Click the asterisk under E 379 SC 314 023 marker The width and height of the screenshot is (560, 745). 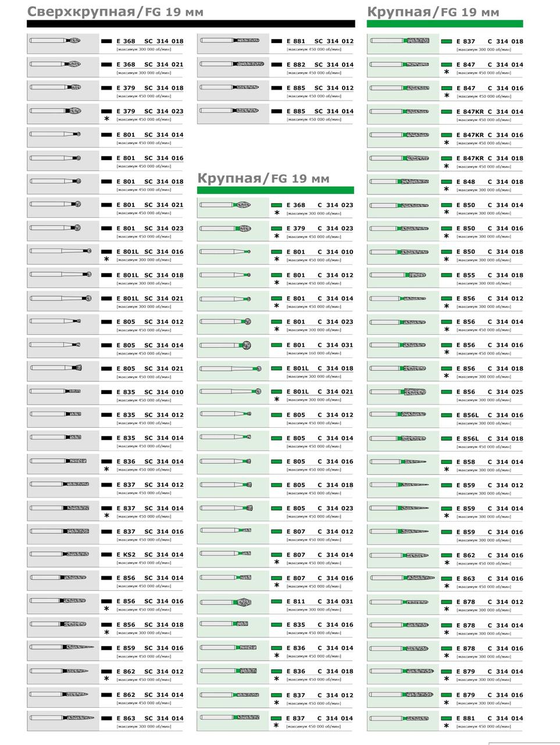[106, 119]
